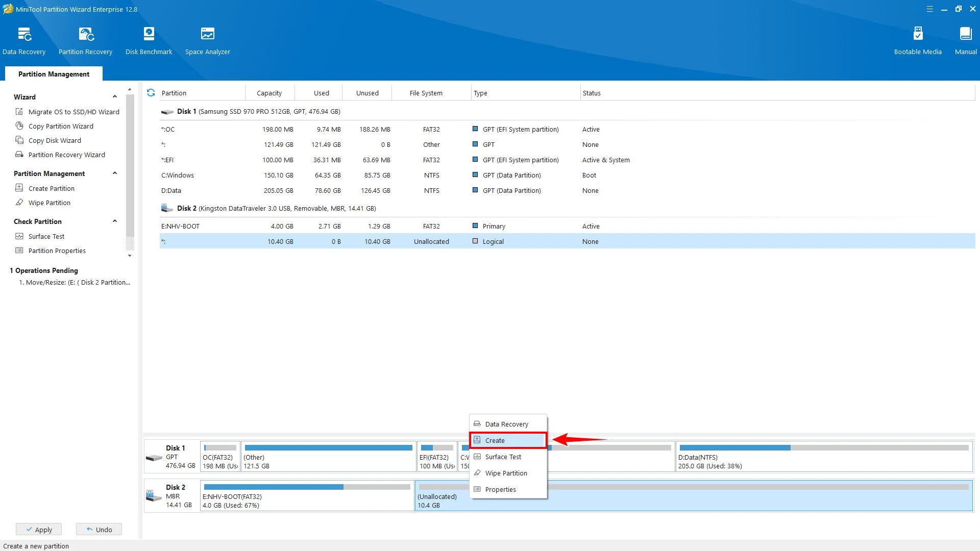Click the pending Move/Resize operation entry
980x551 pixels.
click(75, 282)
